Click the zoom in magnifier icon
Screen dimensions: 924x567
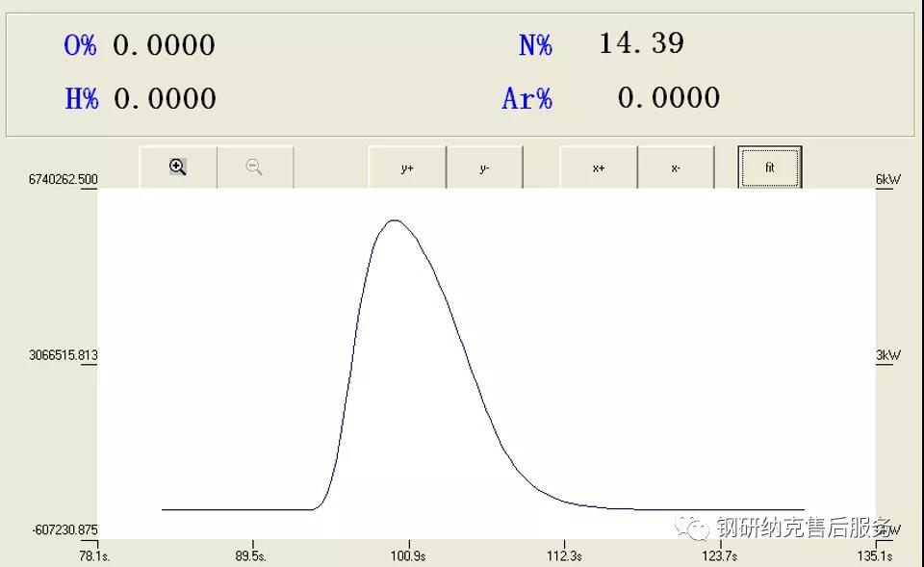point(178,168)
